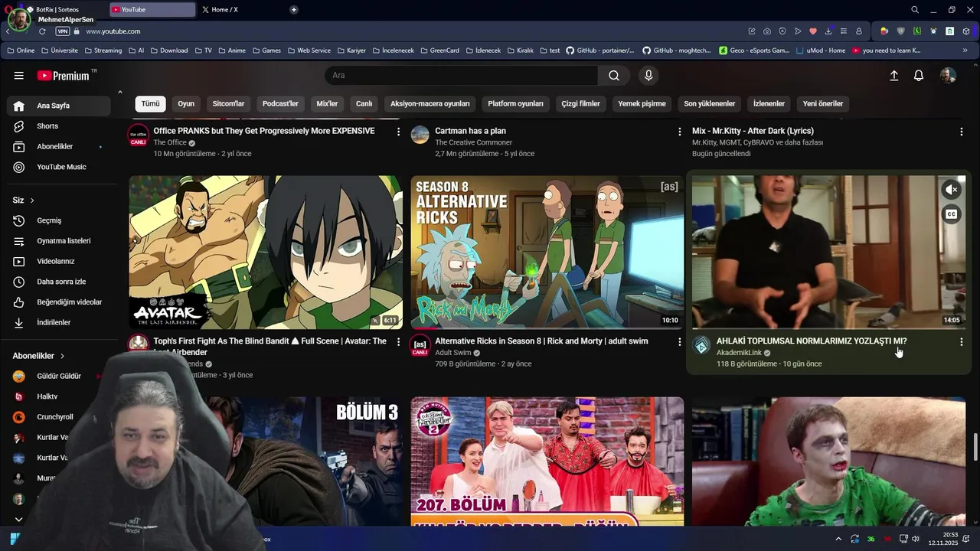Open the upload/create video icon
The width and height of the screenshot is (980, 551).
tap(893, 76)
